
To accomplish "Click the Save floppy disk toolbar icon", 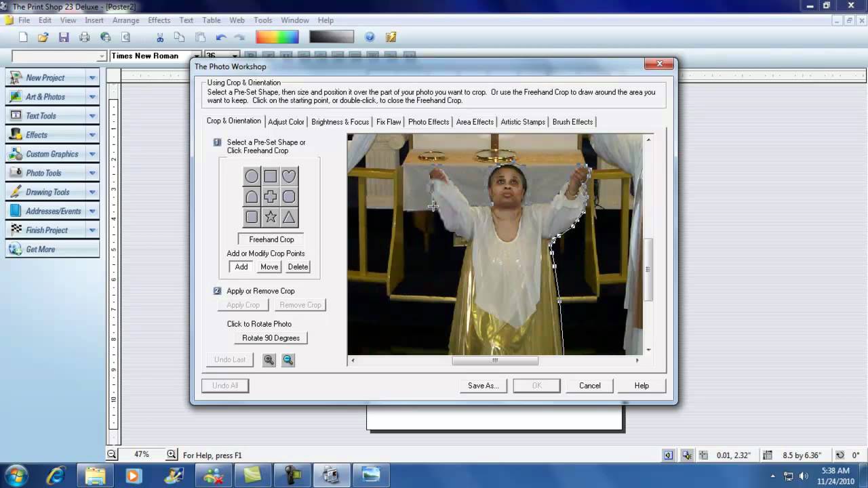I will pyautogui.click(x=64, y=37).
